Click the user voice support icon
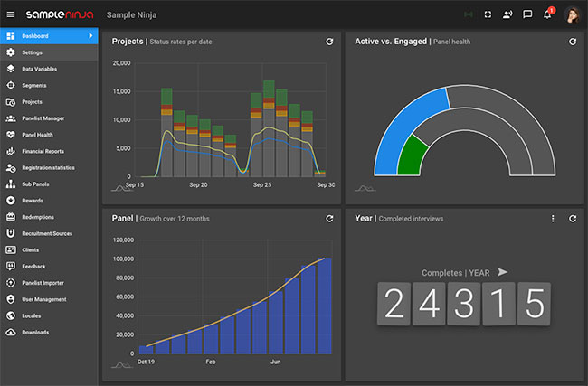The height and width of the screenshot is (386, 588). (507, 14)
